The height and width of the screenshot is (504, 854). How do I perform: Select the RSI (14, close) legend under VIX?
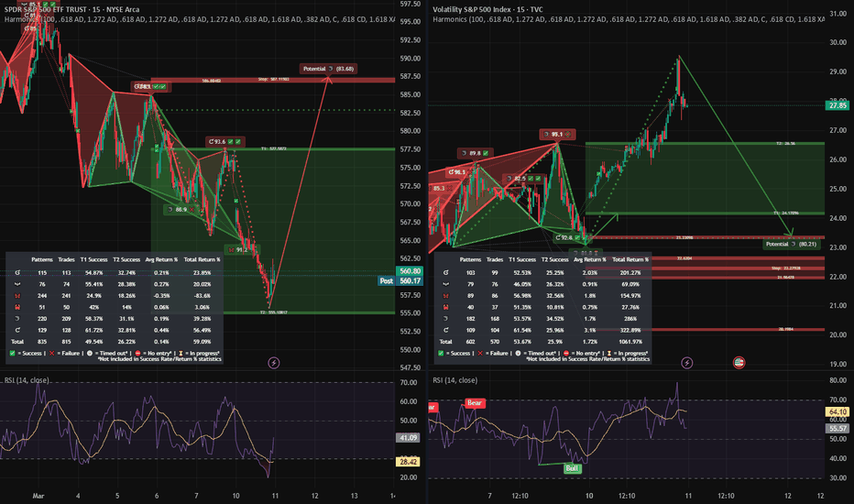454,380
